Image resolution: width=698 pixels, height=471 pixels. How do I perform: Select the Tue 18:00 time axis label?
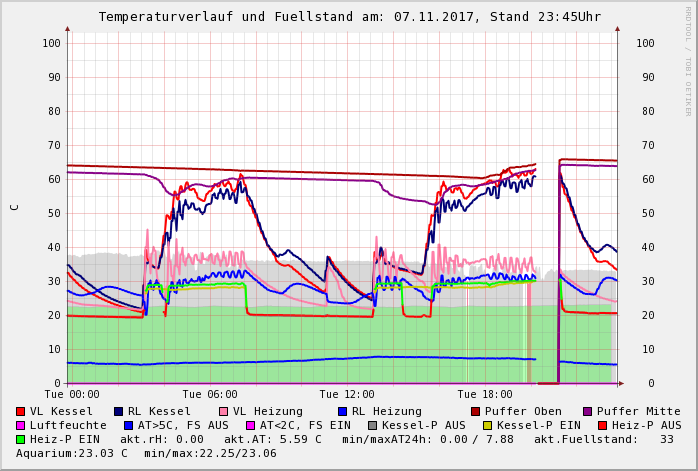(x=485, y=395)
